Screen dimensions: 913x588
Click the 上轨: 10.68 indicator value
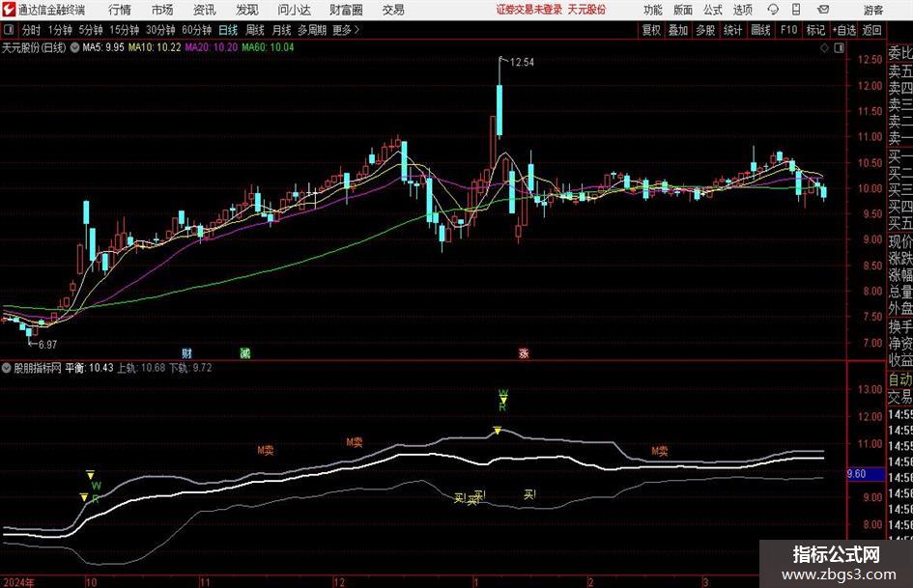point(141,368)
